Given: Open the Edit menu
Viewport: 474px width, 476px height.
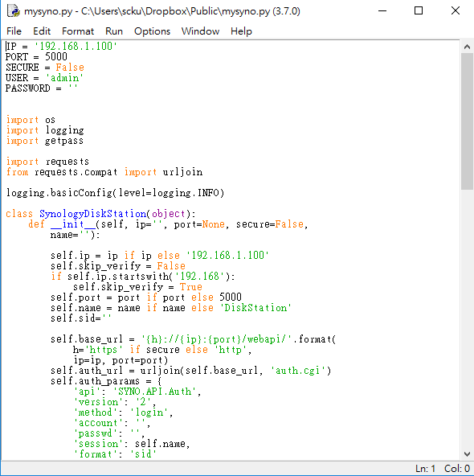Looking at the screenshot, I should click(x=42, y=31).
